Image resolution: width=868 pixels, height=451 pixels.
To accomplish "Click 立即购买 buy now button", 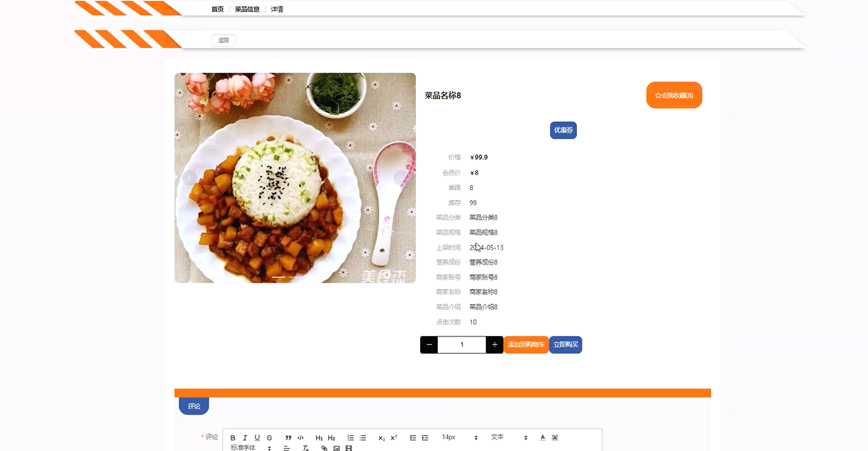I will [566, 344].
